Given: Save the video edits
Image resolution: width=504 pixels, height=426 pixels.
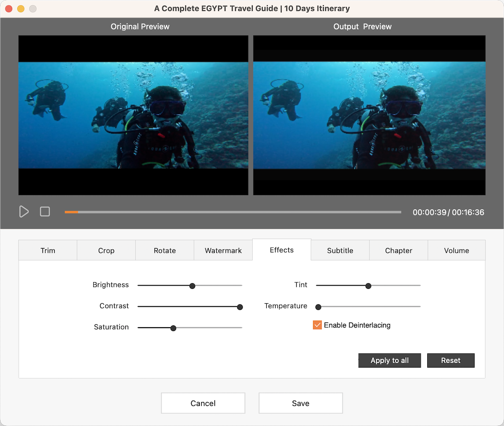Looking at the screenshot, I should click(300, 403).
